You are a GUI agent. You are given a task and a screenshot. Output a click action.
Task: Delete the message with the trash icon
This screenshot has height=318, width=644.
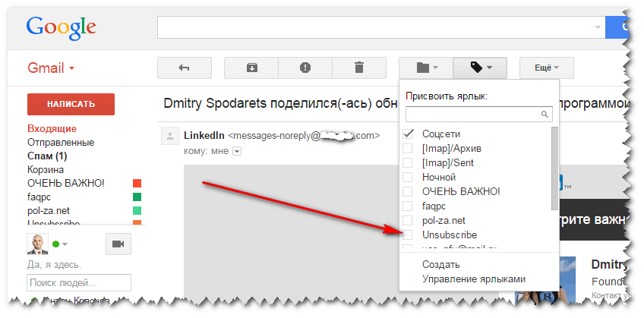(359, 68)
